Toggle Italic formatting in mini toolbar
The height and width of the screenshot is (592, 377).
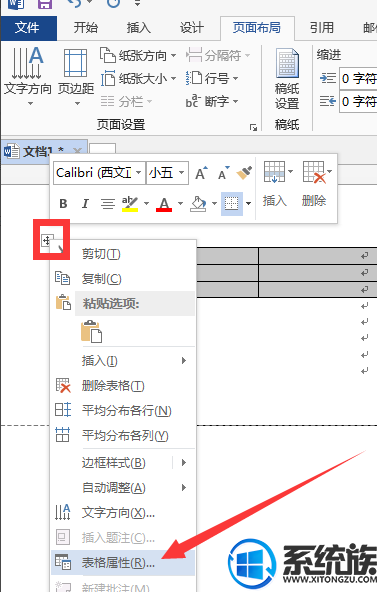click(85, 204)
